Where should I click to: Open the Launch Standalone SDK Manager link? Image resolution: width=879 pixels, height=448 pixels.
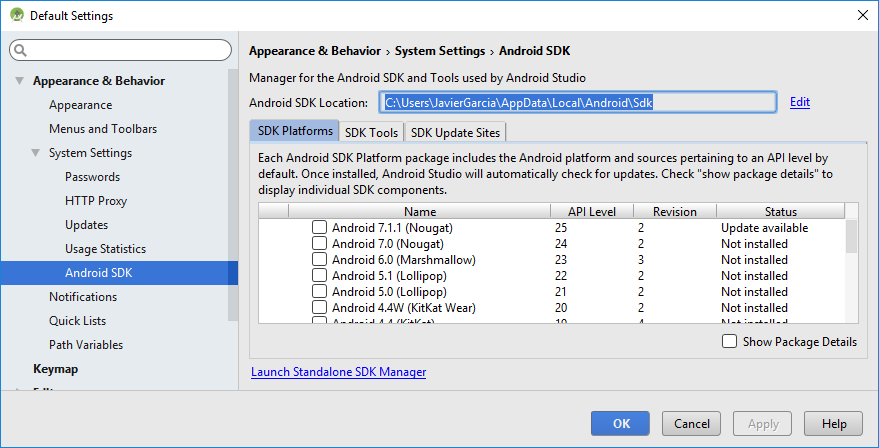click(338, 372)
